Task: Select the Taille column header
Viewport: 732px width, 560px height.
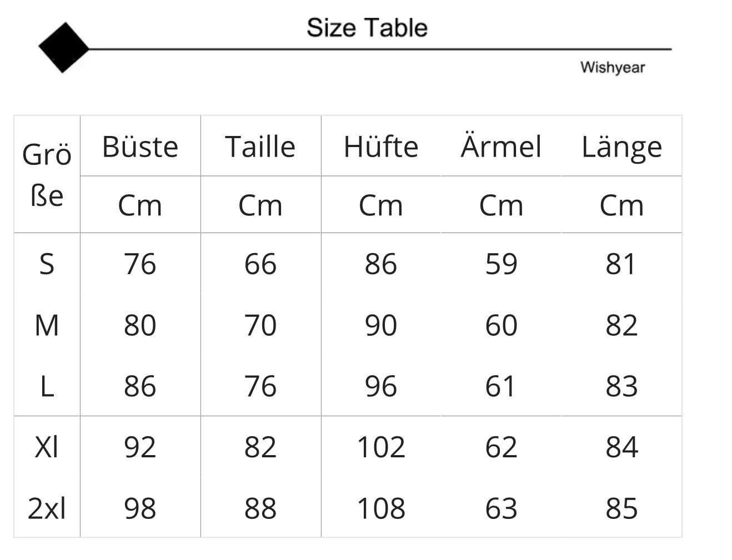Action: point(260,147)
